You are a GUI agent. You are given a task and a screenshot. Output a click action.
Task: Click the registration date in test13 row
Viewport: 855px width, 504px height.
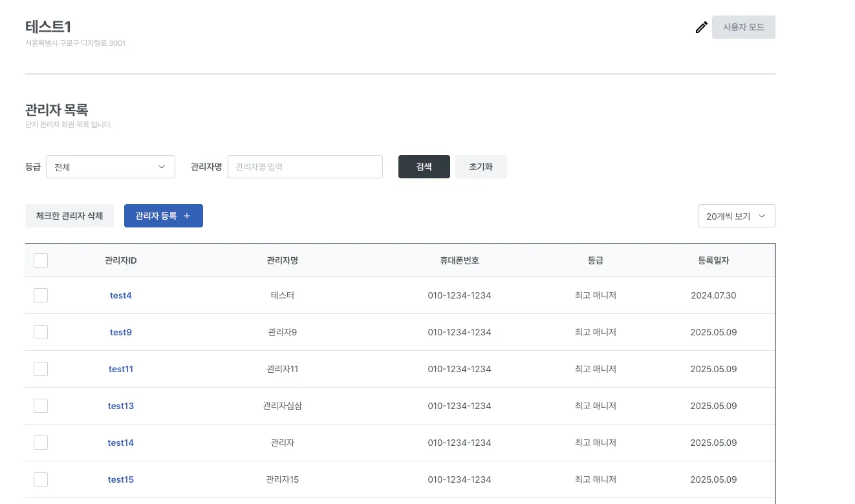point(713,406)
